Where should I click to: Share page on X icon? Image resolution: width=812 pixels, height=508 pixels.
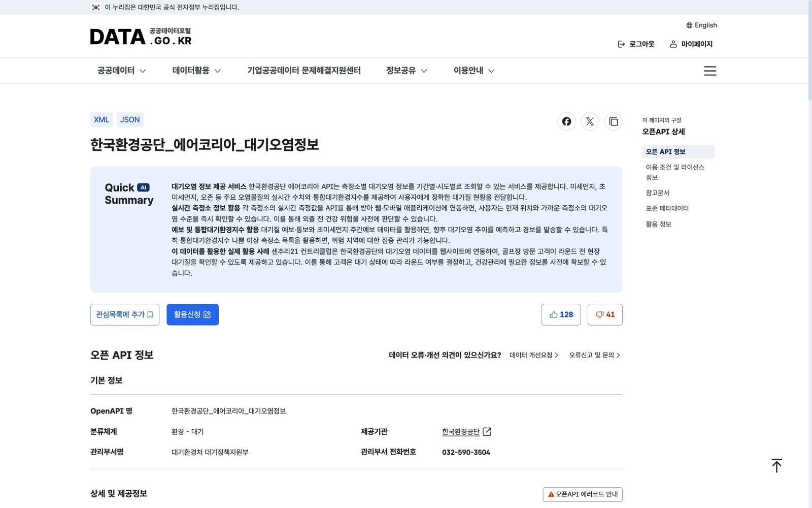click(x=590, y=121)
